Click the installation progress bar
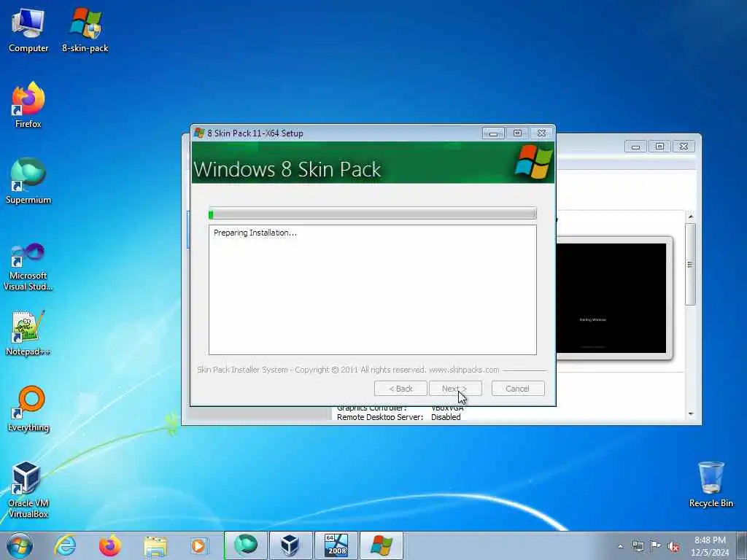Screen dimensions: 747x560 click(373, 214)
